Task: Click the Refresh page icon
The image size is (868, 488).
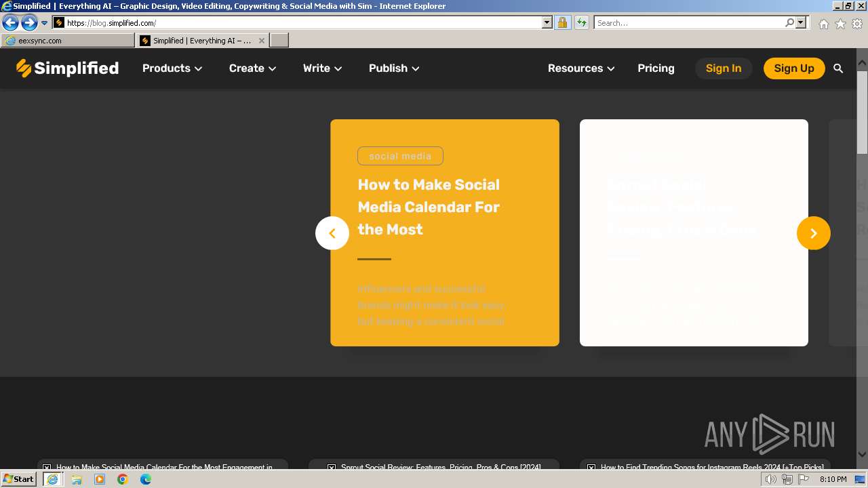Action: [581, 22]
